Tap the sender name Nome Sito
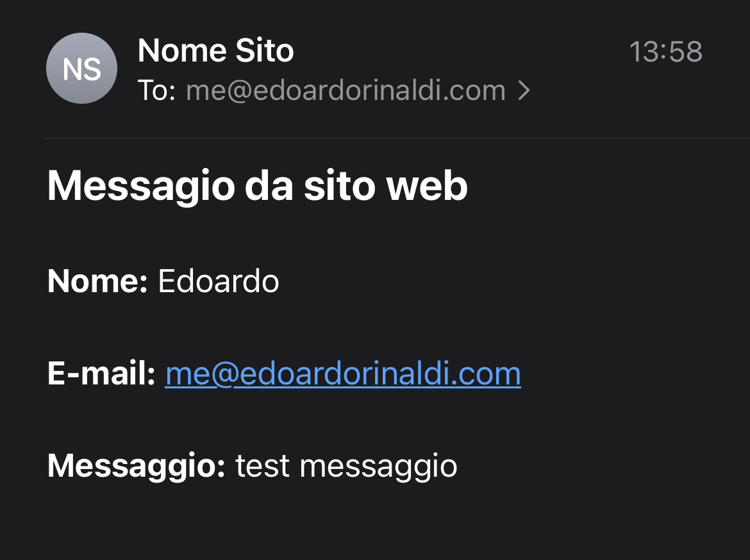This screenshot has height=560, width=750. [x=215, y=51]
